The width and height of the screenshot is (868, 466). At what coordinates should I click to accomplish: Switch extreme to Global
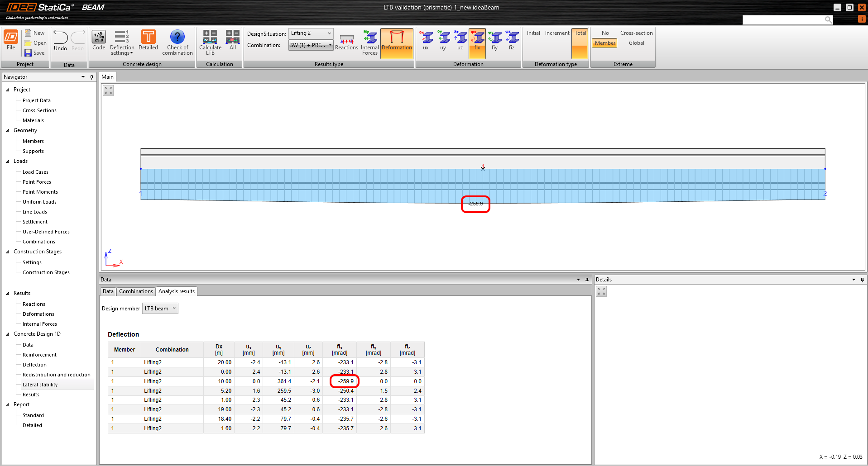(636, 43)
